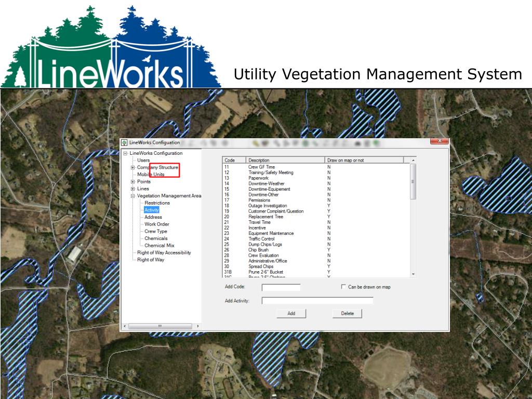The height and width of the screenshot is (399, 532).
Task: Expand the Company Structure node
Action: (x=132, y=168)
